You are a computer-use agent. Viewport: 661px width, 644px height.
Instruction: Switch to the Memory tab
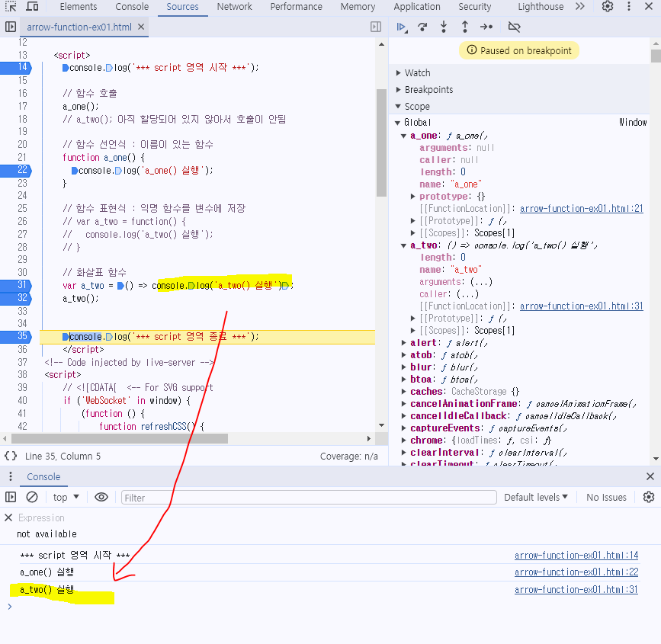358,7
